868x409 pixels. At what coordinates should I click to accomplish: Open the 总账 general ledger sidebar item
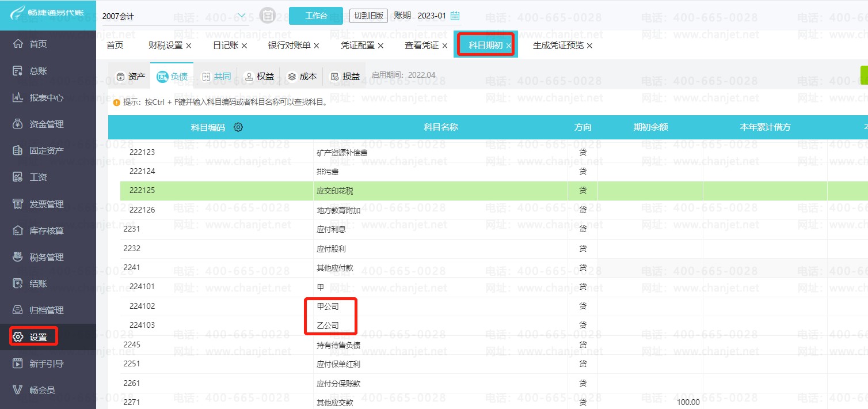(38, 71)
